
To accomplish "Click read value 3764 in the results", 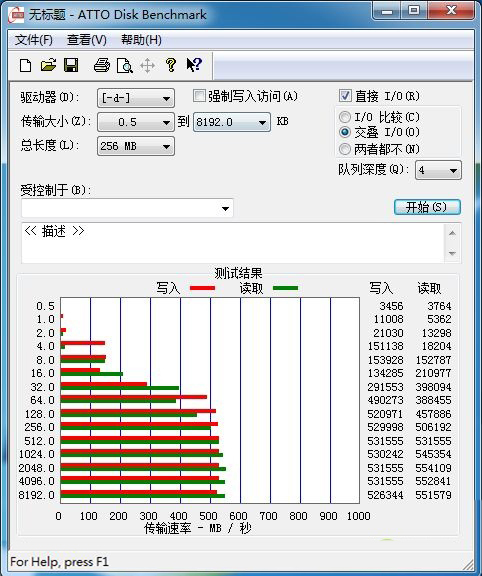I will click(439, 306).
